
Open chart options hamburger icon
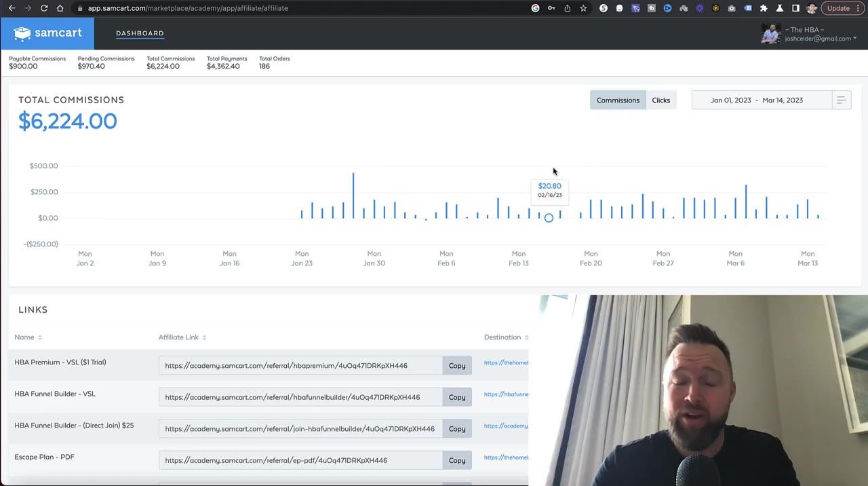coord(842,100)
